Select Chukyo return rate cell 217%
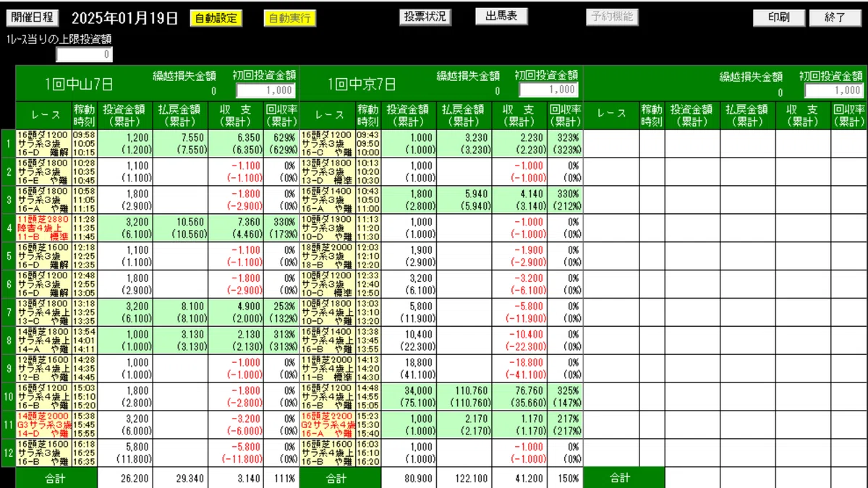Viewport: 868px width, 488px height. pyautogui.click(x=566, y=424)
